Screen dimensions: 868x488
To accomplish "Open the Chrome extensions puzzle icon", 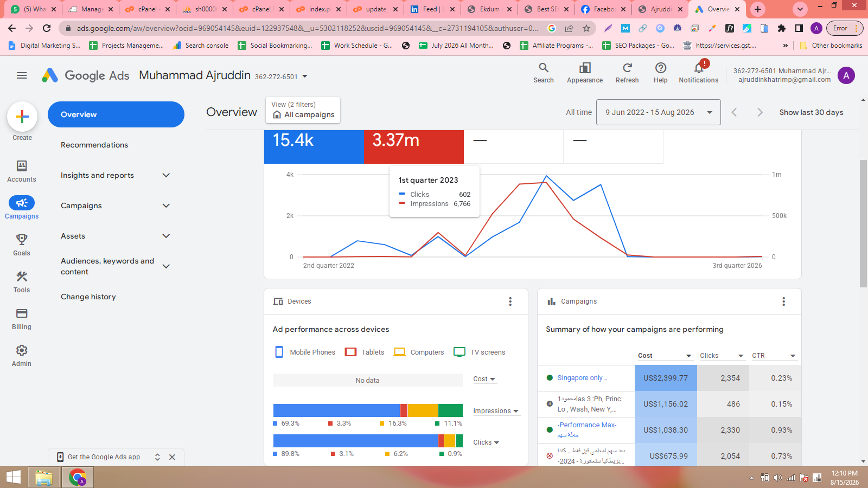I will pos(782,28).
